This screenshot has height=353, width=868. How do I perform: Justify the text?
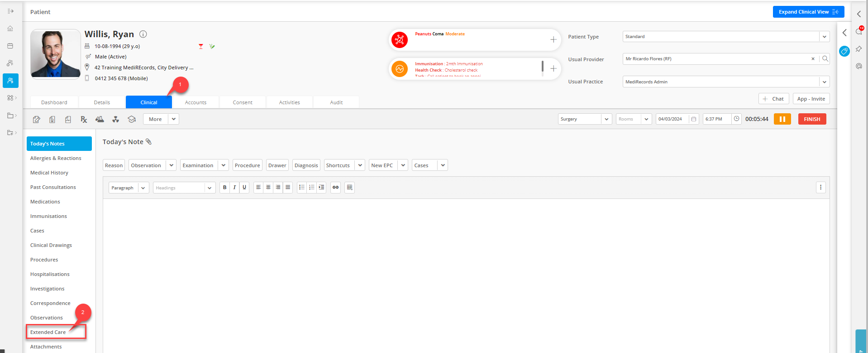[288, 188]
